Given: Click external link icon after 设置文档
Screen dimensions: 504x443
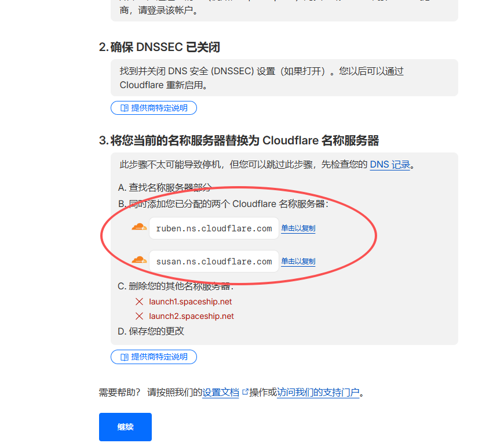Looking at the screenshot, I should click(245, 392).
